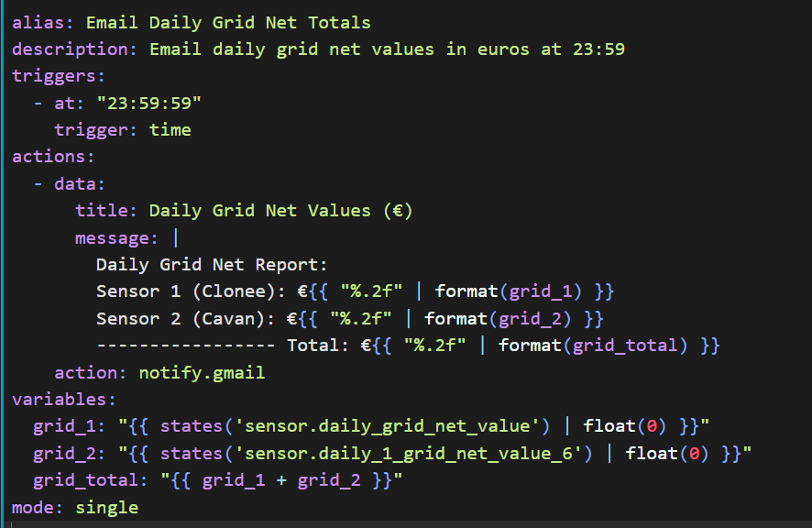Click 'sensor.daily_grid_net_value' entity string
This screenshot has height=528, width=812.
tap(388, 426)
